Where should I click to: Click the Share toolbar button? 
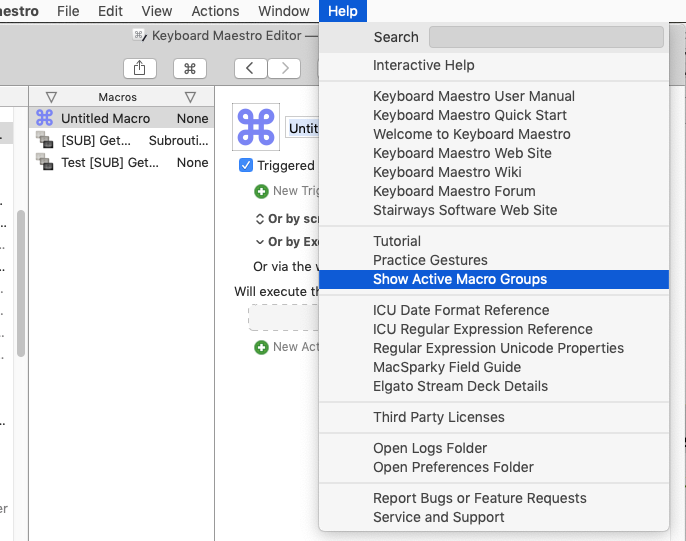pos(140,69)
